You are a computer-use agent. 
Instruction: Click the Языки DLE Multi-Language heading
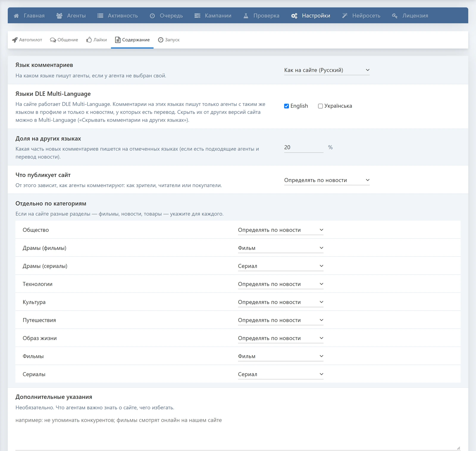coord(53,94)
